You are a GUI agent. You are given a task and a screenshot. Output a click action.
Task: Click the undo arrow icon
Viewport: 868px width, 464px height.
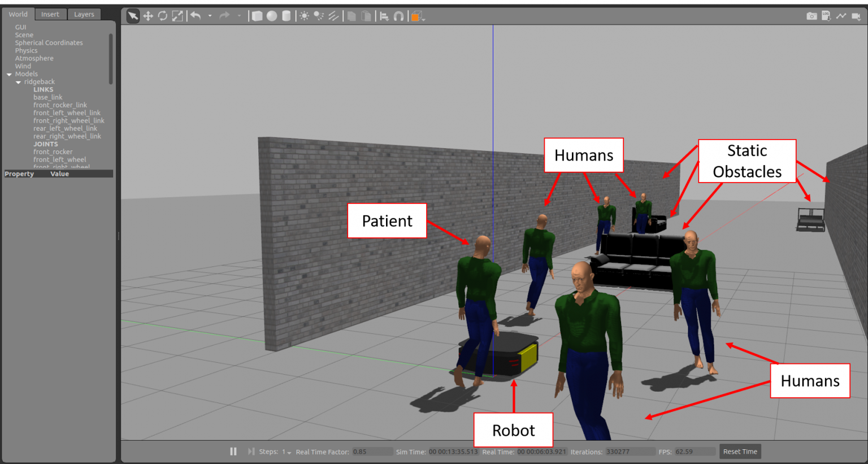[196, 16]
